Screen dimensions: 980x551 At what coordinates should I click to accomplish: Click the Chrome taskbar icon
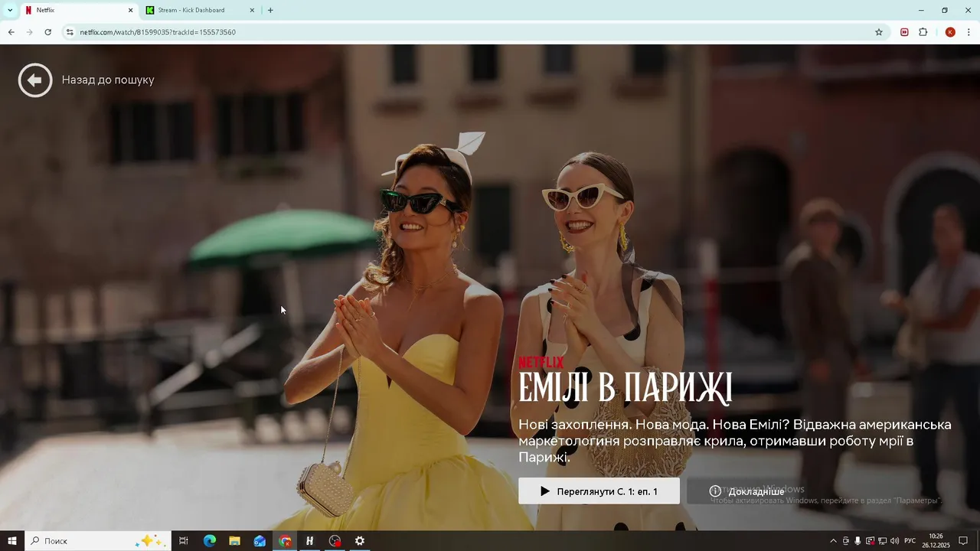285,541
